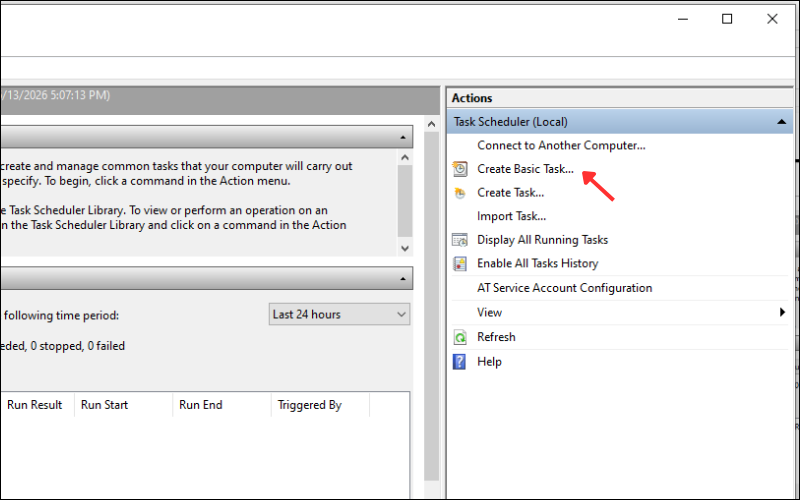800x500 pixels.
Task: Click the blue Help question mark icon
Action: (459, 362)
